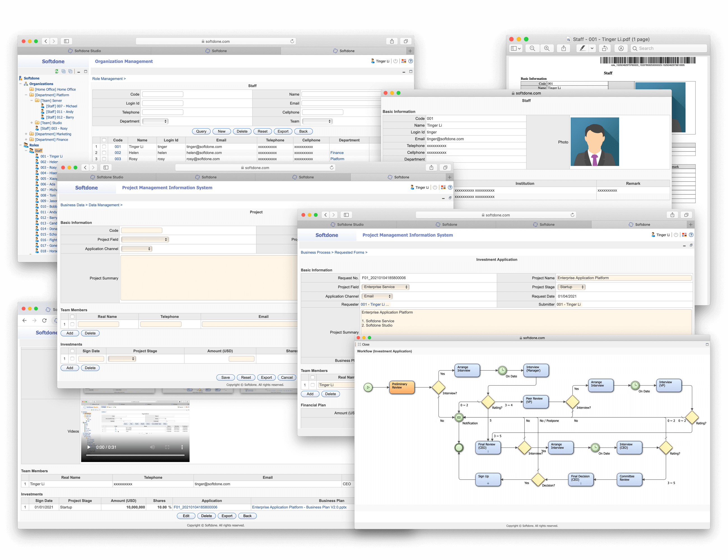728x560 pixels.
Task: Open the Department dropdown in the Staff query form
Action: coord(155,121)
